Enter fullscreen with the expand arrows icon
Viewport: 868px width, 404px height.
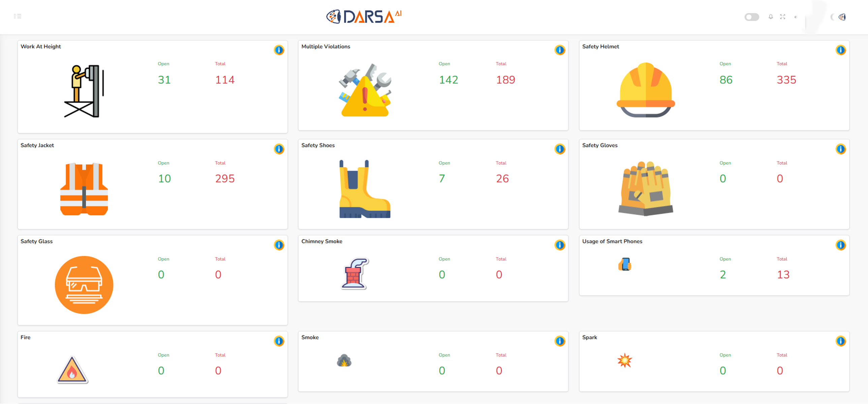click(783, 17)
